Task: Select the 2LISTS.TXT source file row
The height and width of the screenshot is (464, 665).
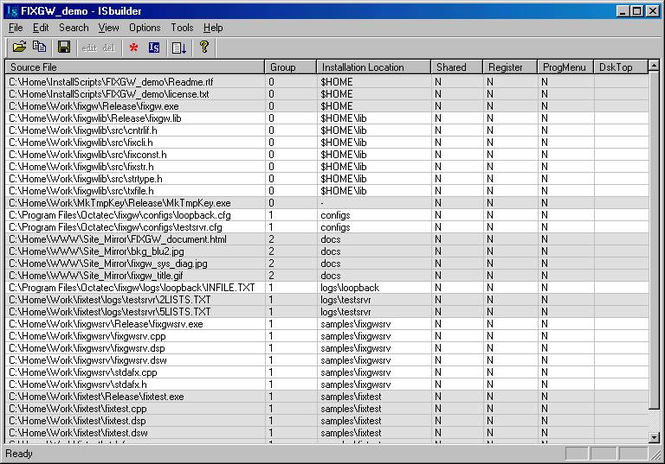Action: coord(327,299)
